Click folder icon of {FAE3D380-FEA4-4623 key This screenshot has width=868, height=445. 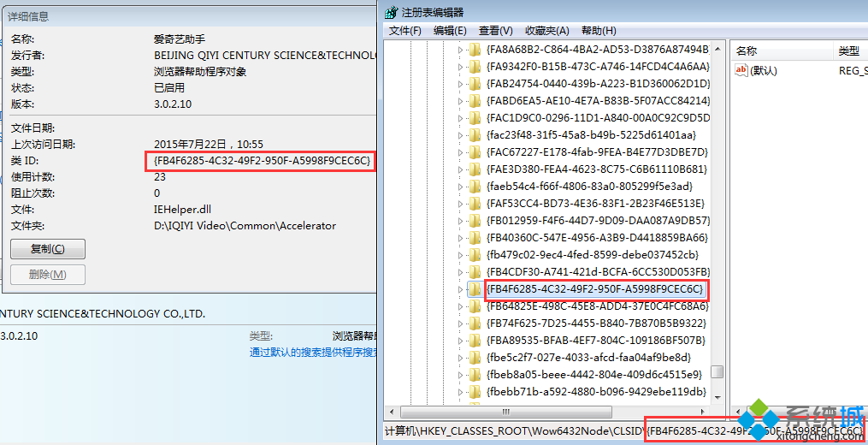coord(475,169)
